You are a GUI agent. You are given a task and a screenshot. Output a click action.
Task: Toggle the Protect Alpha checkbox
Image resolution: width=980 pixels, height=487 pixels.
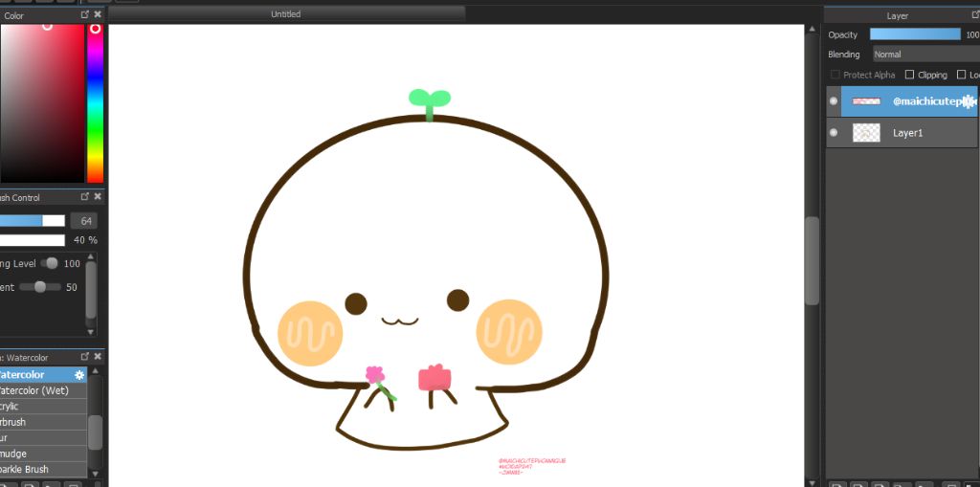pos(835,75)
